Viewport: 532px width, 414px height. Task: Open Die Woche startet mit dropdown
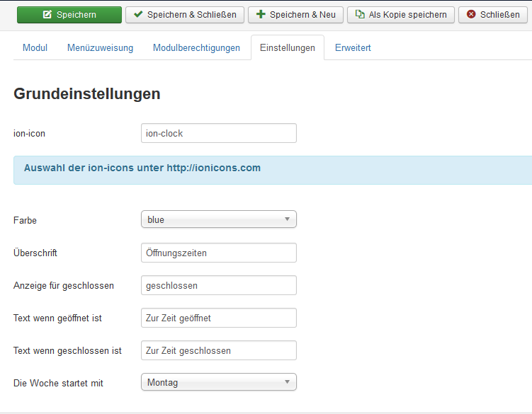click(219, 382)
